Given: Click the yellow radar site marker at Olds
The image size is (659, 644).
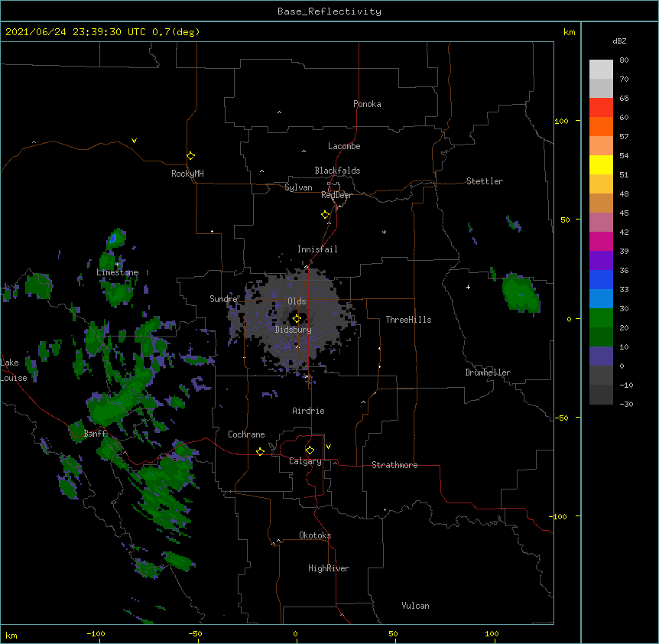Looking at the screenshot, I should [297, 319].
